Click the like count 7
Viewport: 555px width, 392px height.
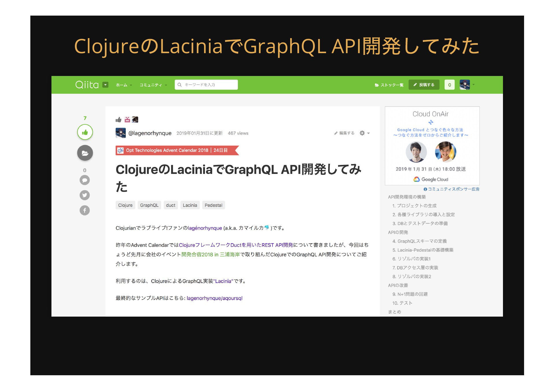tap(85, 118)
